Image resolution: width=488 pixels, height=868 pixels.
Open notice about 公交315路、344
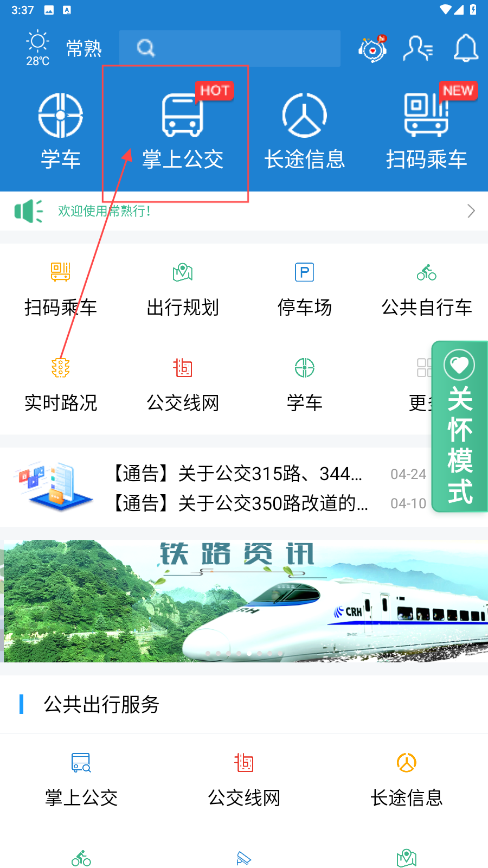(x=237, y=474)
